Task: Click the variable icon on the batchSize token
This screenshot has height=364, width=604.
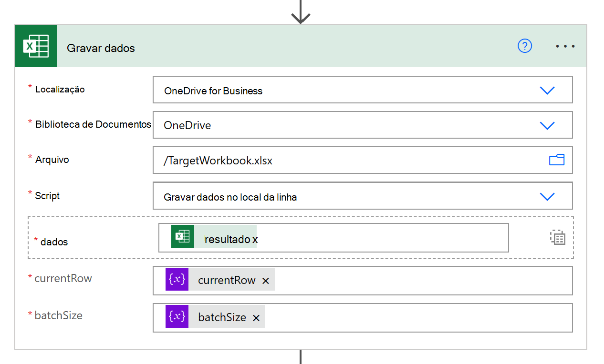Action: pyautogui.click(x=177, y=317)
